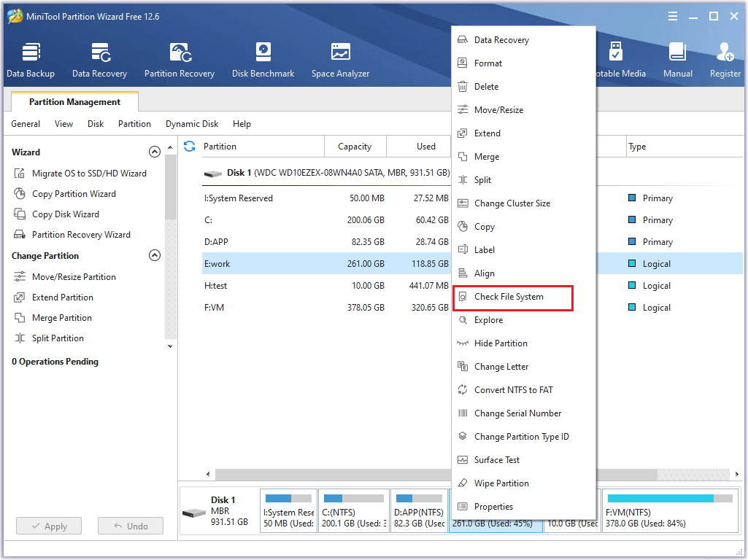Image resolution: width=748 pixels, height=560 pixels.
Task: Click the Split Partition link in the sidebar
Action: click(58, 338)
